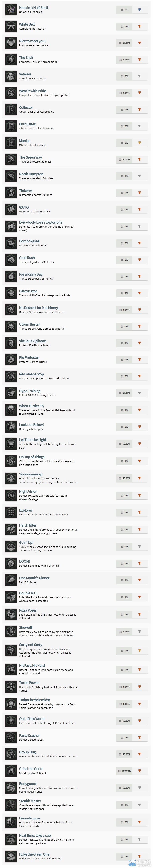Click the gold trophy icon for Sorry not Sorry

(x=140, y=650)
